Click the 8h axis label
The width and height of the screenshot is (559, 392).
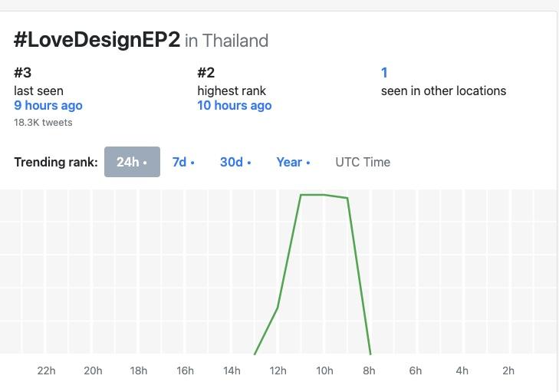370,371
